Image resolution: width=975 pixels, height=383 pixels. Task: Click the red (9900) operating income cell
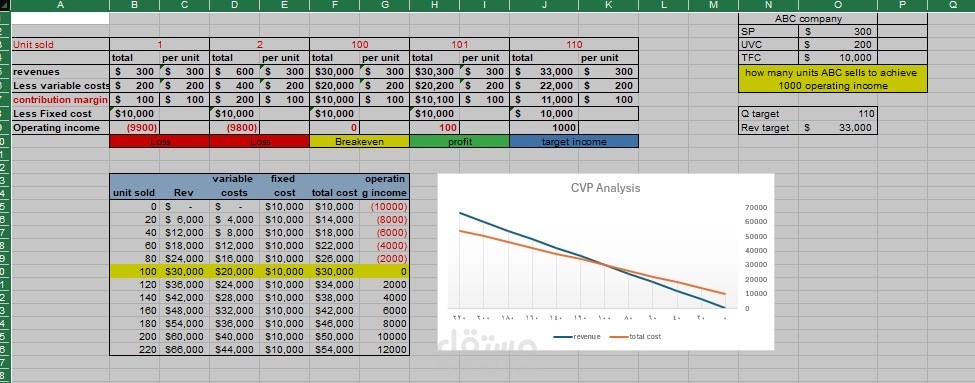pos(134,127)
